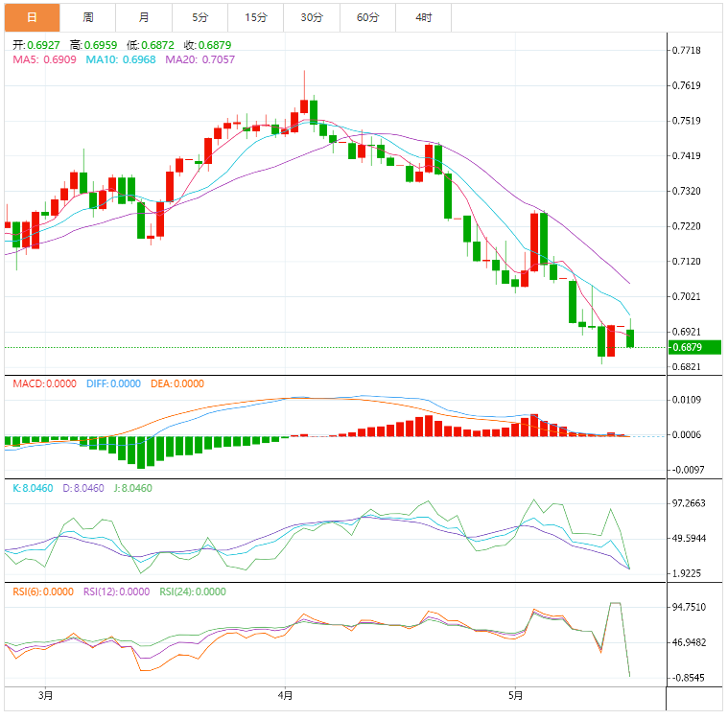Click the 0.7718 price axis label
The width and height of the screenshot is (728, 719).
click(686, 50)
